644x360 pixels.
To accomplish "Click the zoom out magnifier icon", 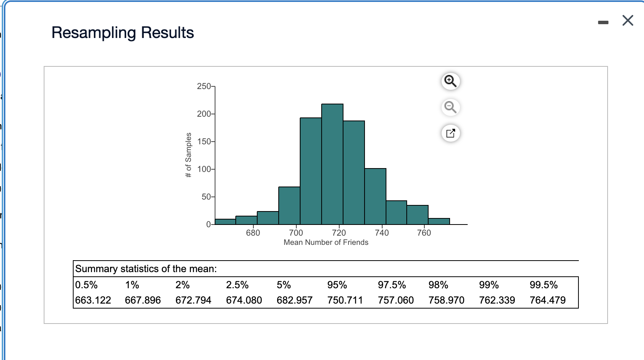I will click(x=450, y=107).
